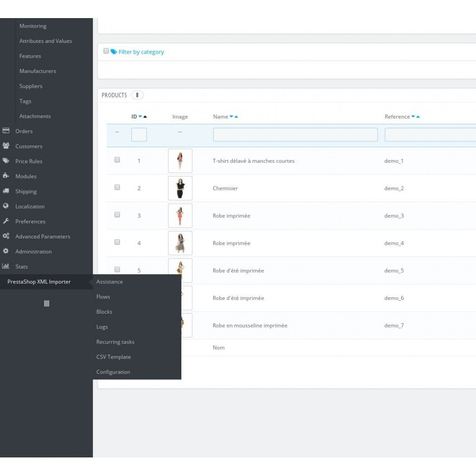Image resolution: width=476 pixels, height=476 pixels.
Task: Select checkbox for product ID 3
Action: click(x=117, y=215)
